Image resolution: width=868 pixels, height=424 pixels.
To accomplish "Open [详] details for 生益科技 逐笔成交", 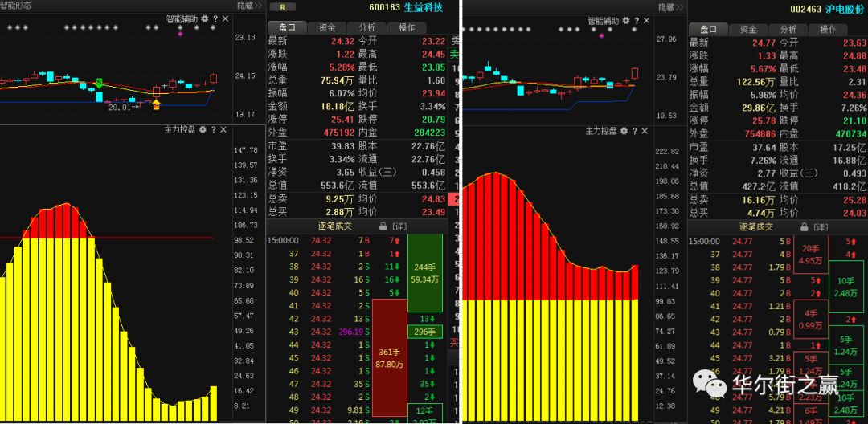I will point(399,226).
